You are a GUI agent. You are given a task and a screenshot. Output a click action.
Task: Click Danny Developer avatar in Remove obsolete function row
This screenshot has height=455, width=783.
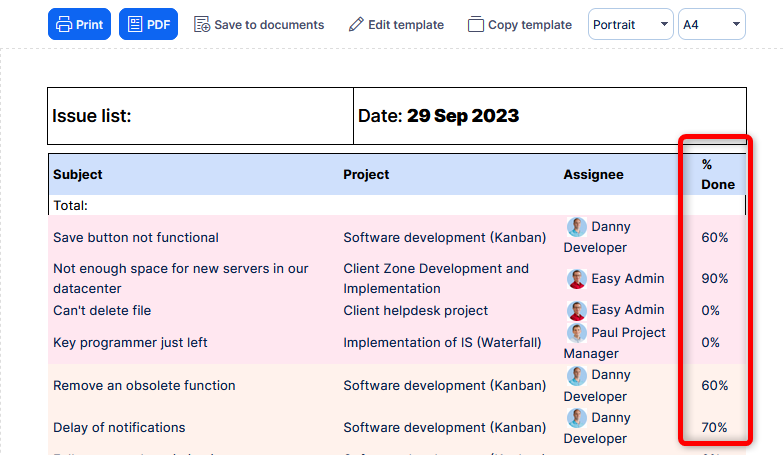pos(577,376)
